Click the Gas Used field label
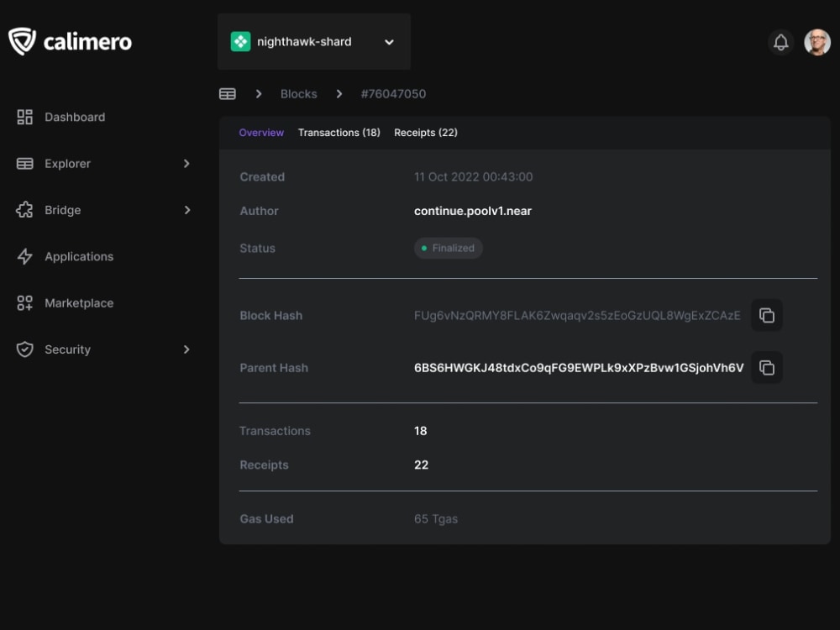The image size is (840, 630). 267,518
